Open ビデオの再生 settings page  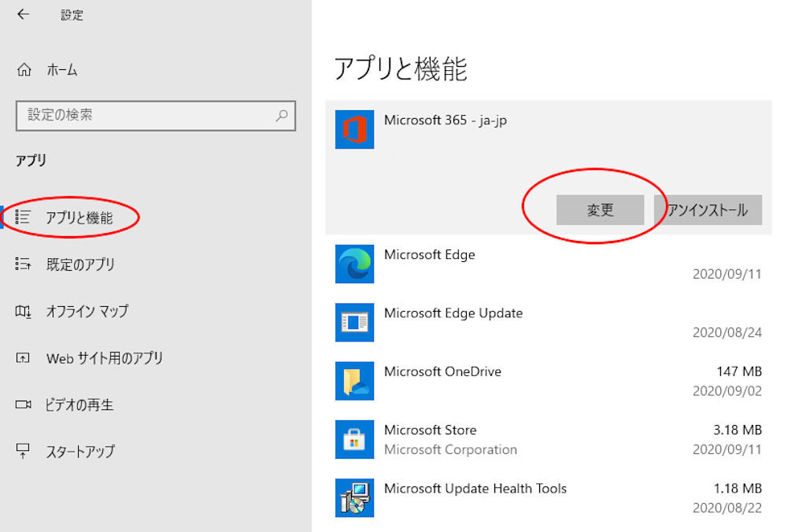point(79,405)
